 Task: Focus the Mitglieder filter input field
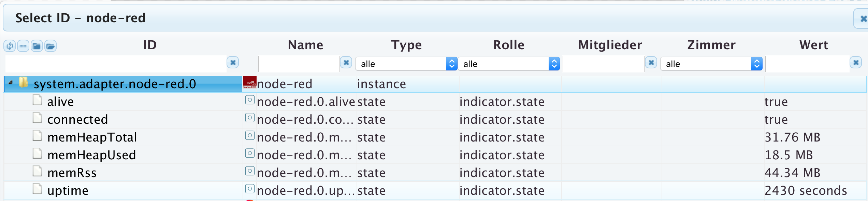(x=604, y=64)
